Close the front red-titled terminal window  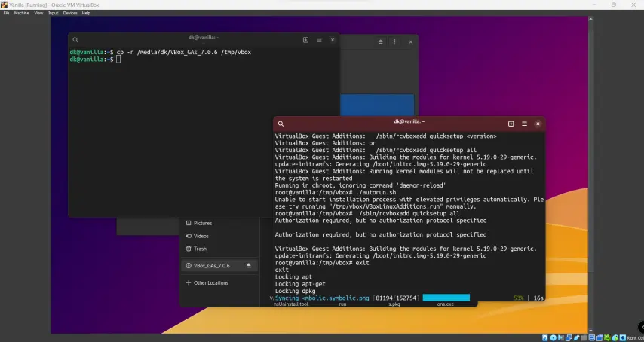pos(538,124)
